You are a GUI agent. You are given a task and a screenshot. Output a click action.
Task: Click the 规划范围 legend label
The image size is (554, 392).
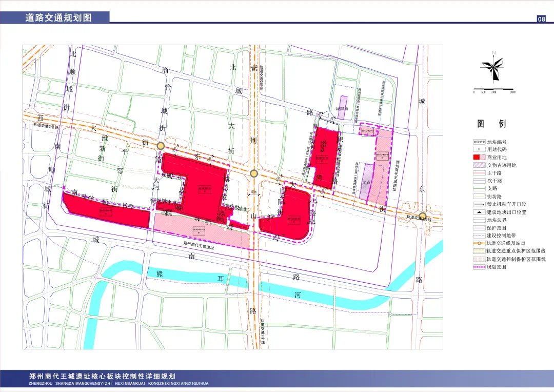click(x=497, y=267)
